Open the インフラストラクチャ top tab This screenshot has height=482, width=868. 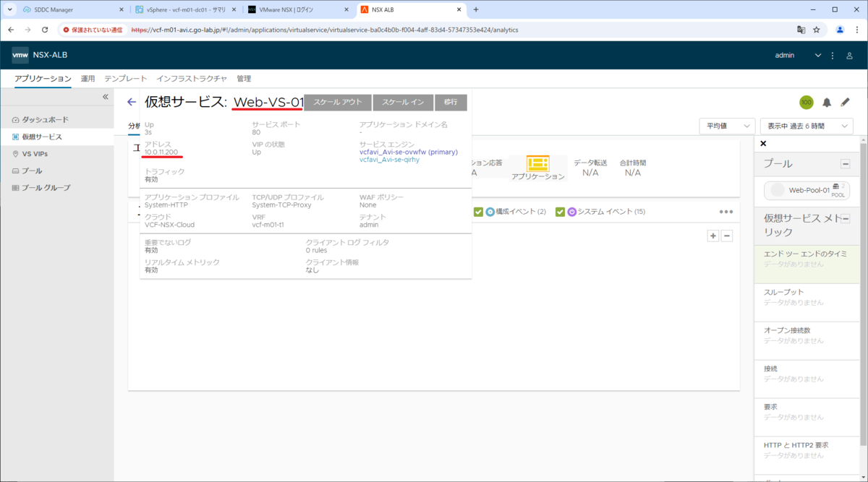click(x=192, y=79)
